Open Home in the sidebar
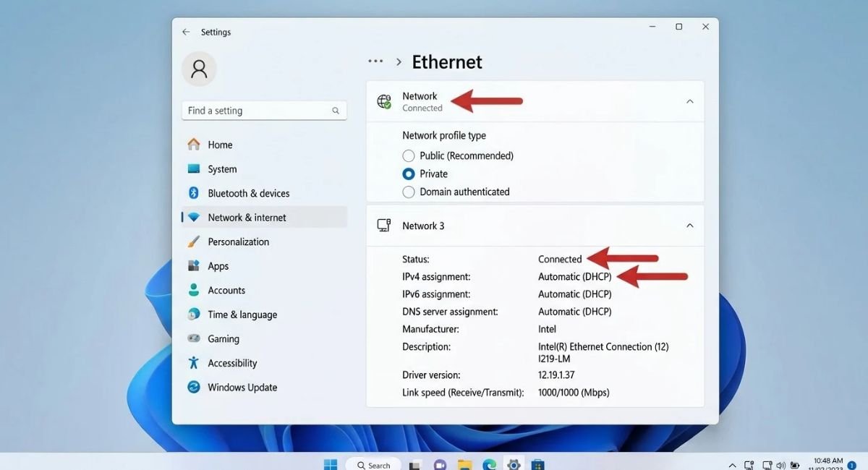Viewport: 868px width, 470px height. tap(264, 145)
